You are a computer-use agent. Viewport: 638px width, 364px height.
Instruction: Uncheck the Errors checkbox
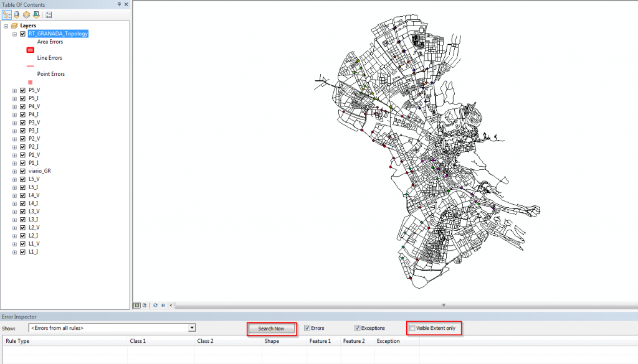[x=308, y=328]
